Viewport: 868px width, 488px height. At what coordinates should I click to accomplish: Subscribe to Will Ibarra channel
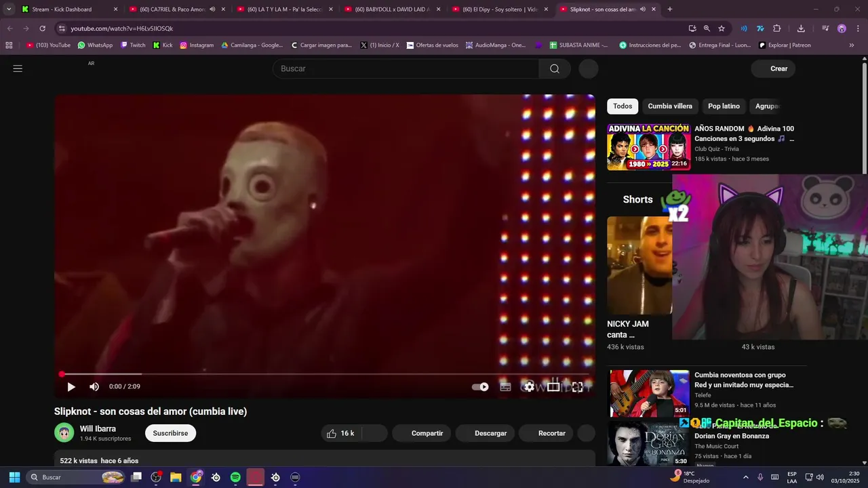[x=170, y=433]
